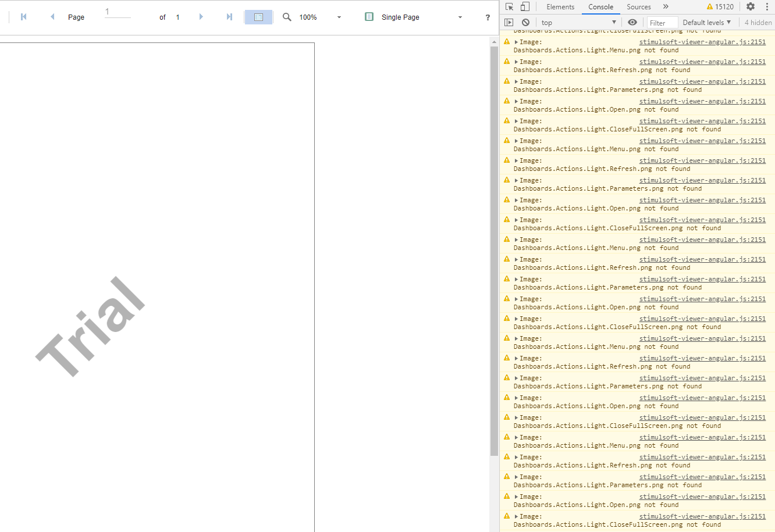Screen dimensions: 775x532
Task: Switch to the Sources tab
Action: [639, 7]
